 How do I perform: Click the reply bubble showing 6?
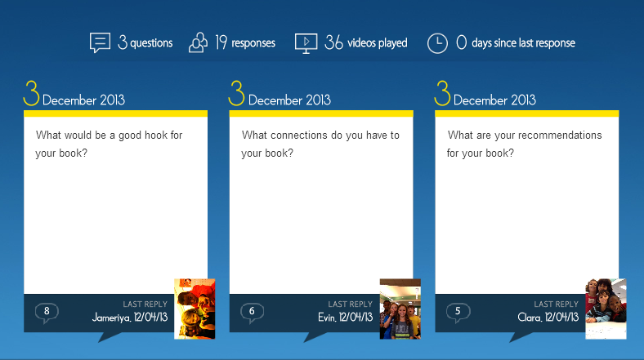pos(252,312)
